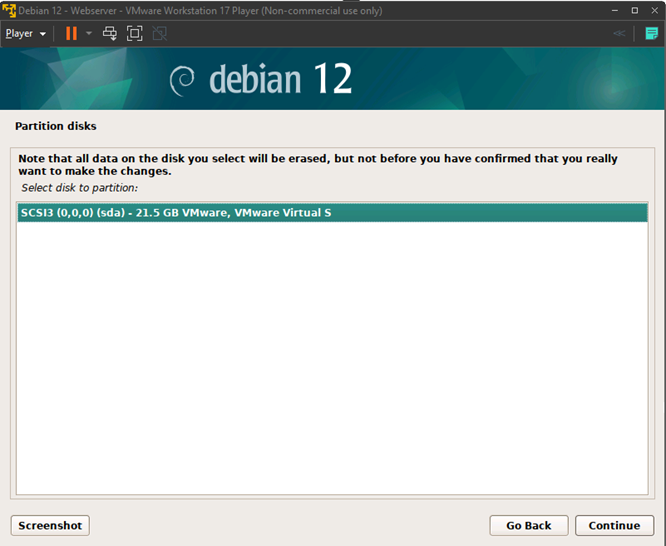The image size is (666, 546).
Task: Click the Go Back button
Action: point(528,525)
